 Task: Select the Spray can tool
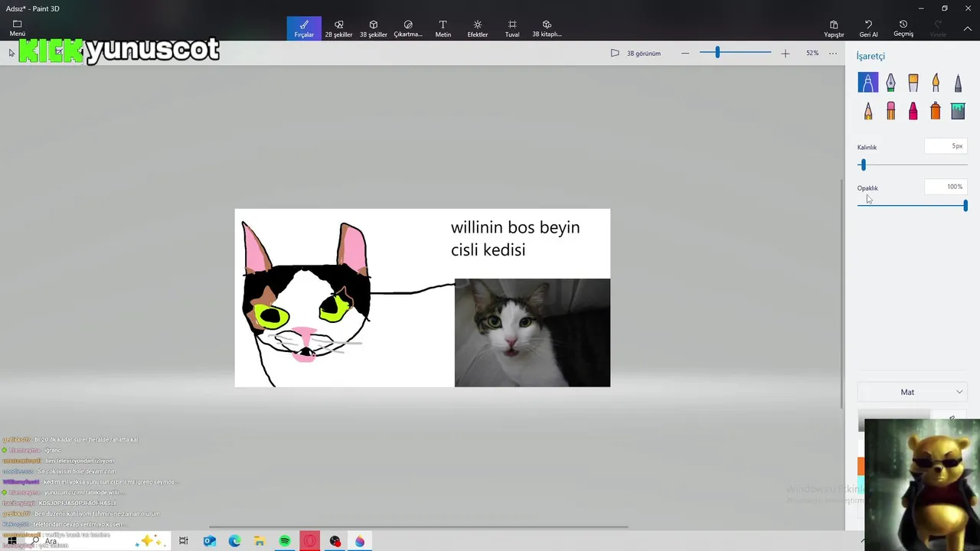(x=936, y=112)
